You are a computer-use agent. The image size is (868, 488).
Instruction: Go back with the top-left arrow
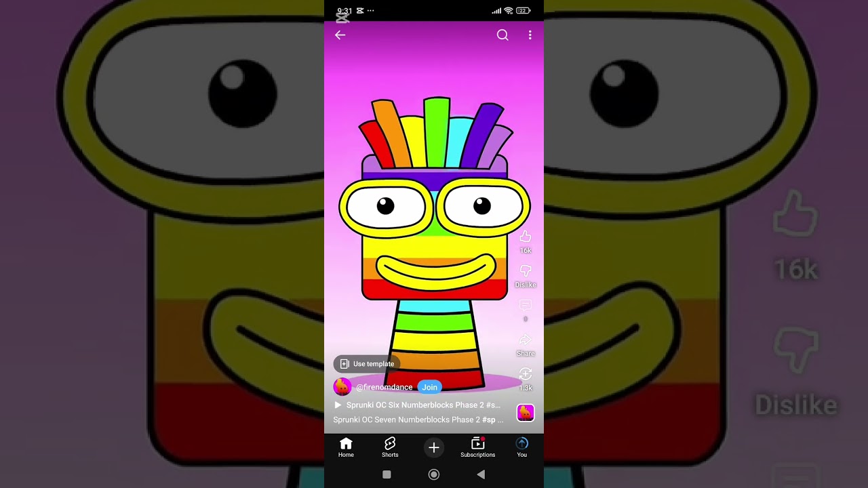click(340, 35)
